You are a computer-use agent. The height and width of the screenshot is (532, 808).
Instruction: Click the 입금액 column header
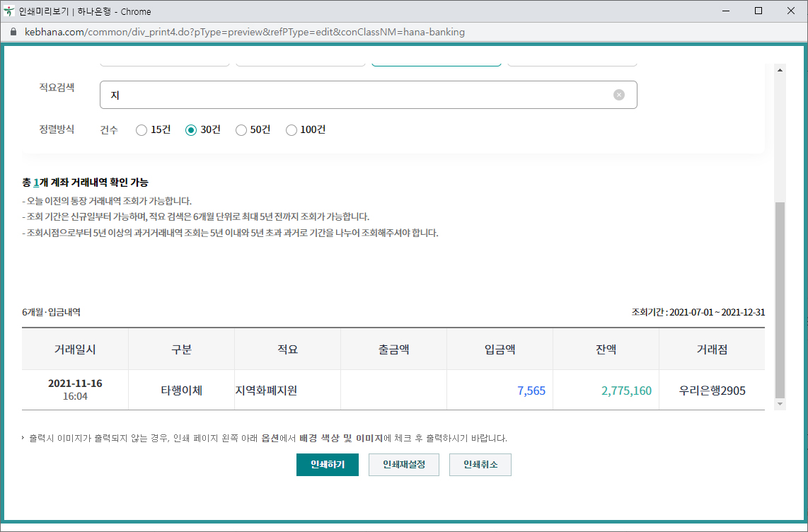pyautogui.click(x=500, y=349)
